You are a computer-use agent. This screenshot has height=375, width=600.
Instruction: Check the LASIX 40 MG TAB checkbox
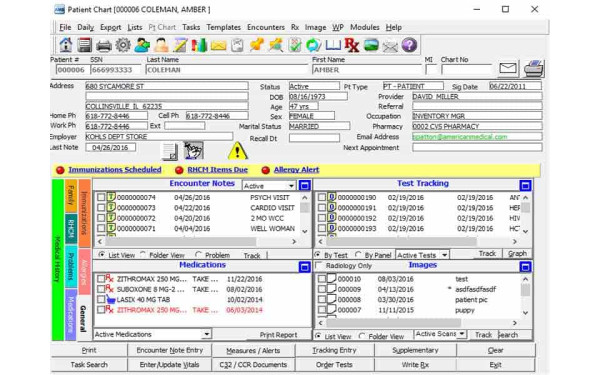coord(101,300)
